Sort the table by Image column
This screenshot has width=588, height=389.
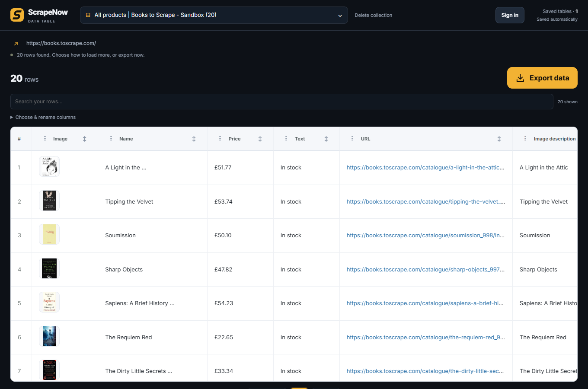(x=85, y=139)
